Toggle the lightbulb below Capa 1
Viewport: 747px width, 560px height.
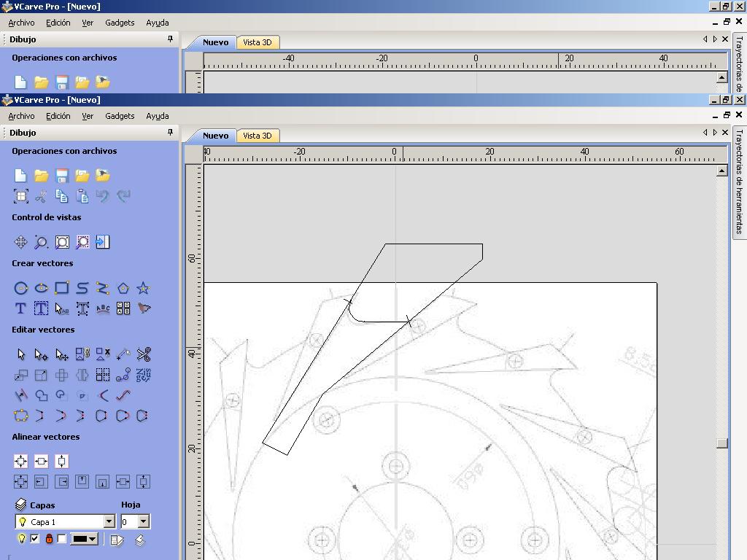click(21, 539)
